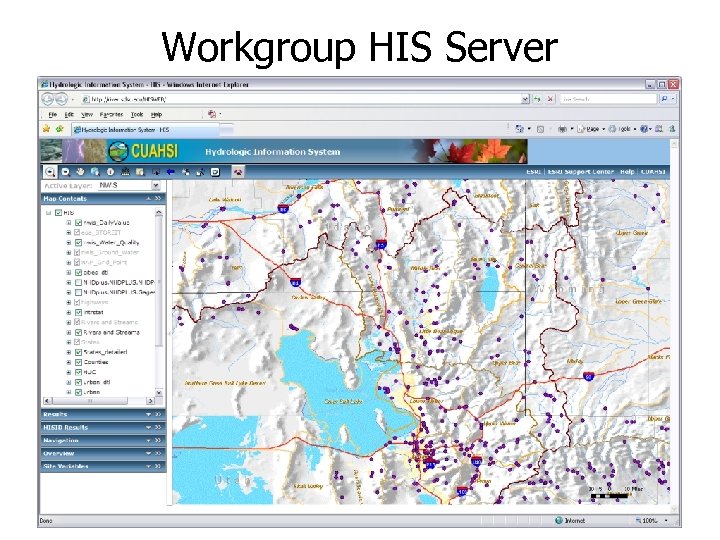Screen dimensions: 720x540
Task: Select the Zoom In magnifier tool
Action: 50,172
